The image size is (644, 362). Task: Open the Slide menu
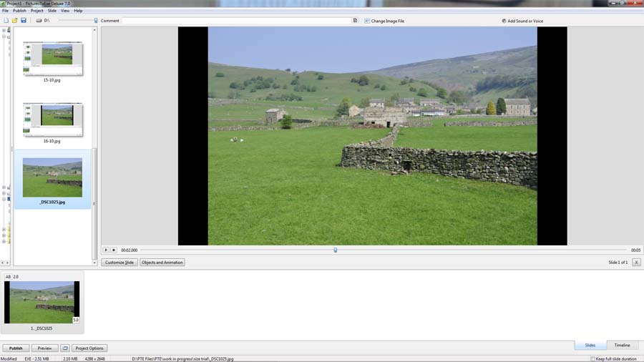pos(52,11)
